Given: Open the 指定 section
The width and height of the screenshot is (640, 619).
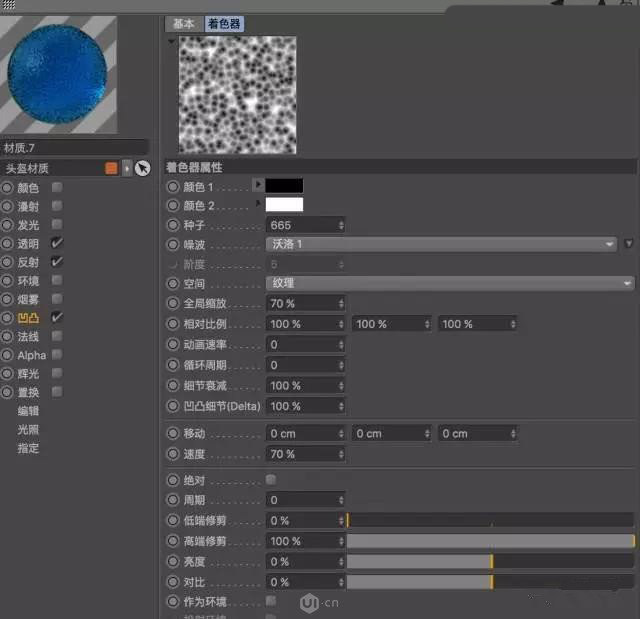Looking at the screenshot, I should coord(28,448).
